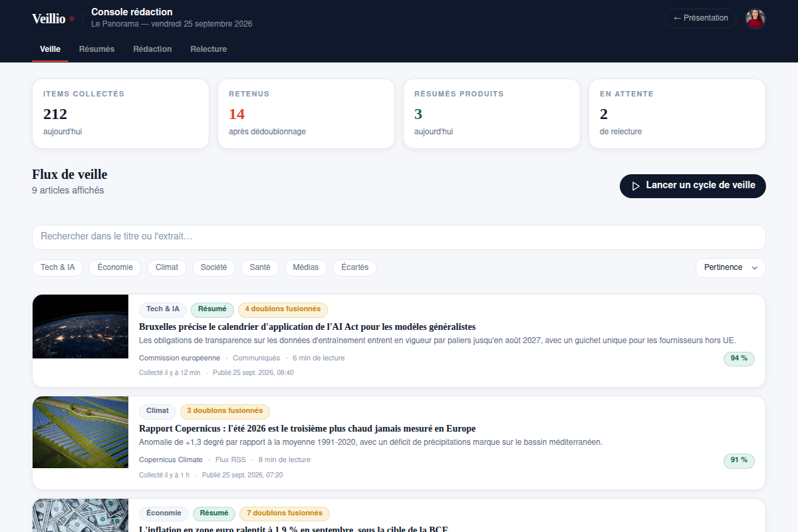The height and width of the screenshot is (532, 798).
Task: Click the Commission européenne source label
Action: coord(180,358)
